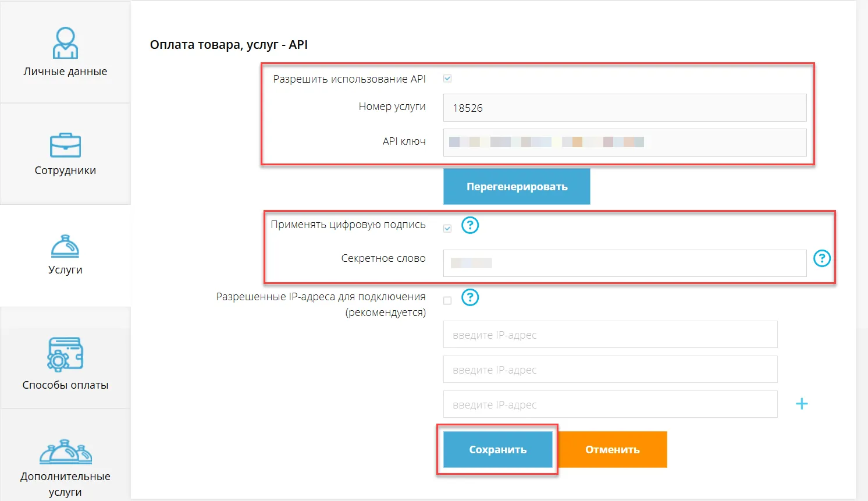Click the first введите IP-адрес field
868x501 pixels.
610,335
